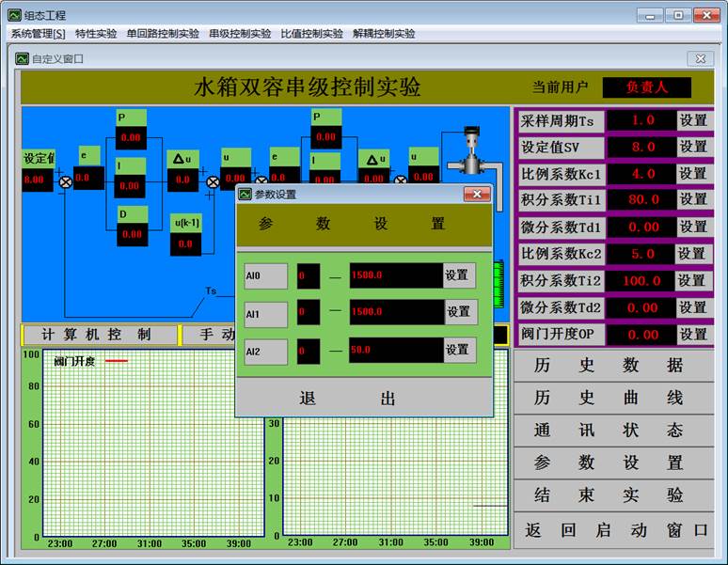The height and width of the screenshot is (565, 728).
Task: Switch to 计算机控制 mode
Action: tap(98, 335)
